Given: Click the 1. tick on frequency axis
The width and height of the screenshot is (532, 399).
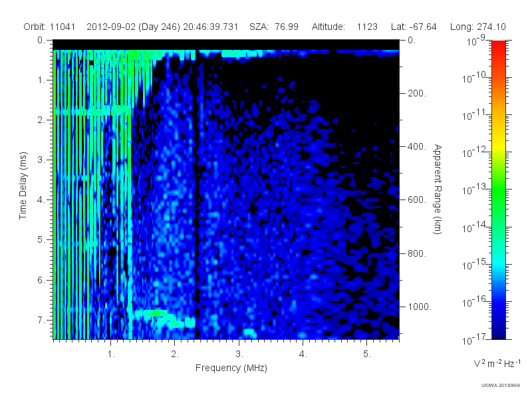Looking at the screenshot, I should pos(112,354).
